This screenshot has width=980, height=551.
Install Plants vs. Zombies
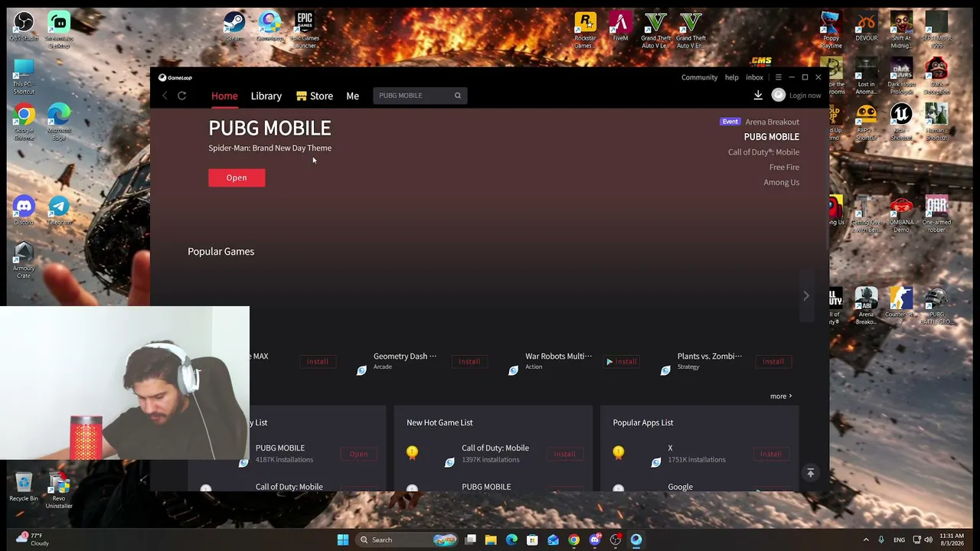(x=773, y=361)
